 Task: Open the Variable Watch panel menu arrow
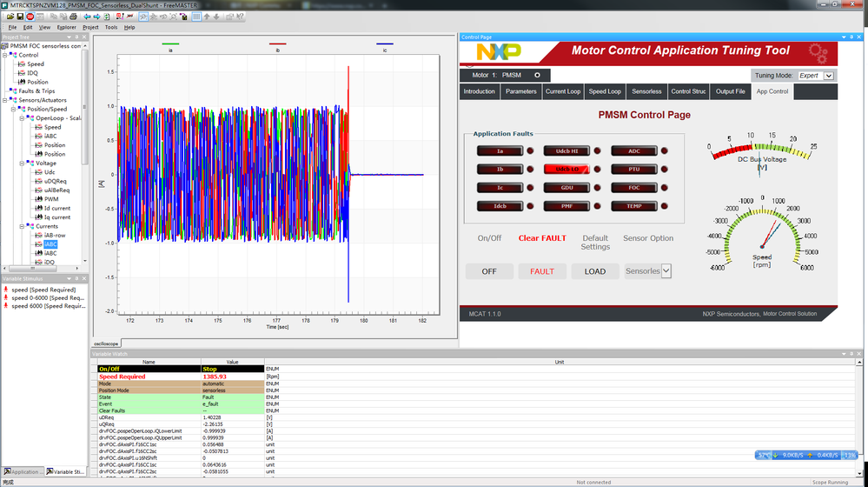(x=844, y=353)
